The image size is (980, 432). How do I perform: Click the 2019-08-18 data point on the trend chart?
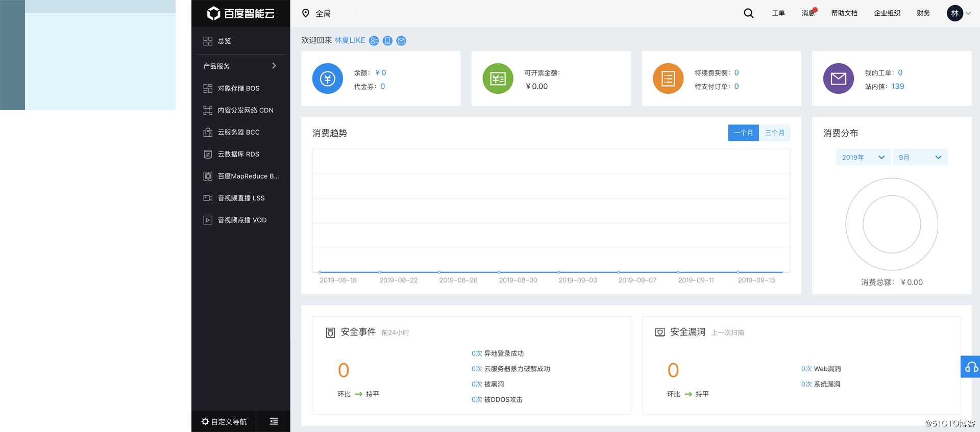point(320,272)
